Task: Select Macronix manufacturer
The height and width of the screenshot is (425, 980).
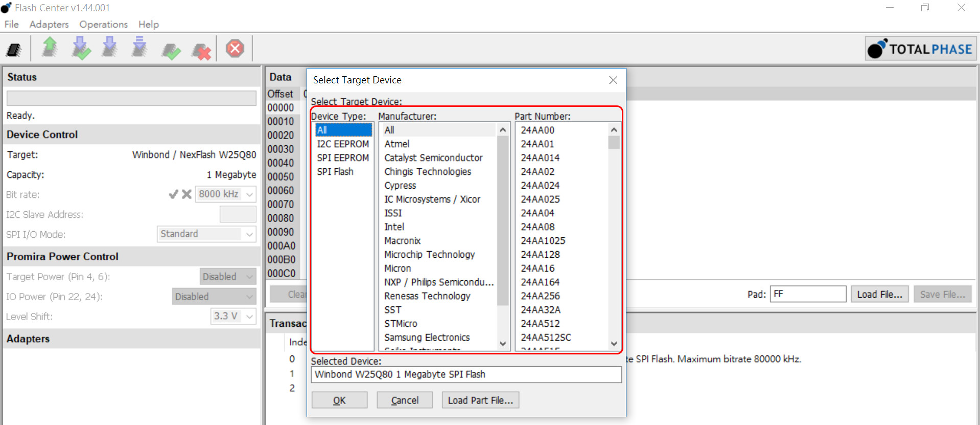Action: tap(403, 240)
